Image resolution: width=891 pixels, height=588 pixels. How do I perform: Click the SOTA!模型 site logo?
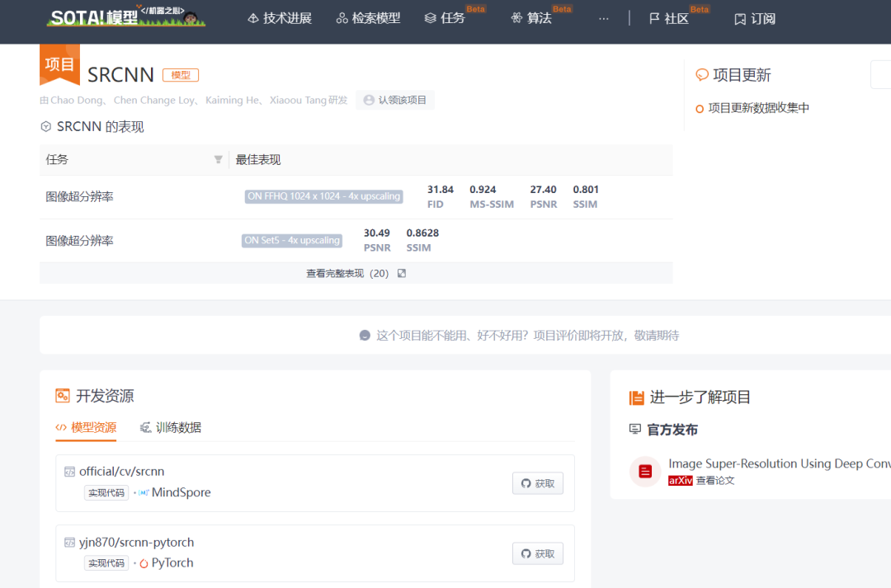pos(124,17)
